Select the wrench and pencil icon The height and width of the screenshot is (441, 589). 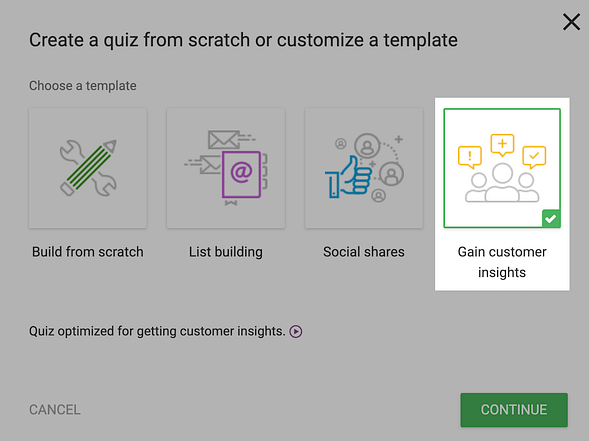tap(88, 168)
